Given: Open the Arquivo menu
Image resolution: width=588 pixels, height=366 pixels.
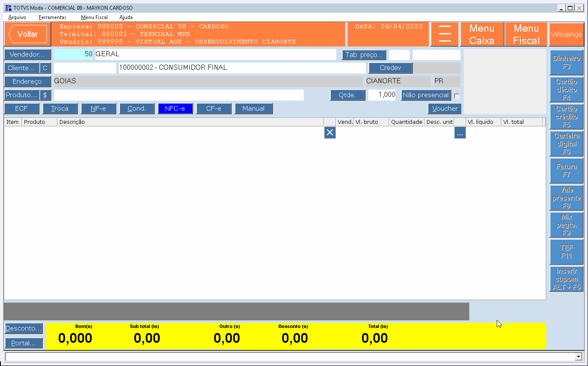Looking at the screenshot, I should click(x=17, y=17).
